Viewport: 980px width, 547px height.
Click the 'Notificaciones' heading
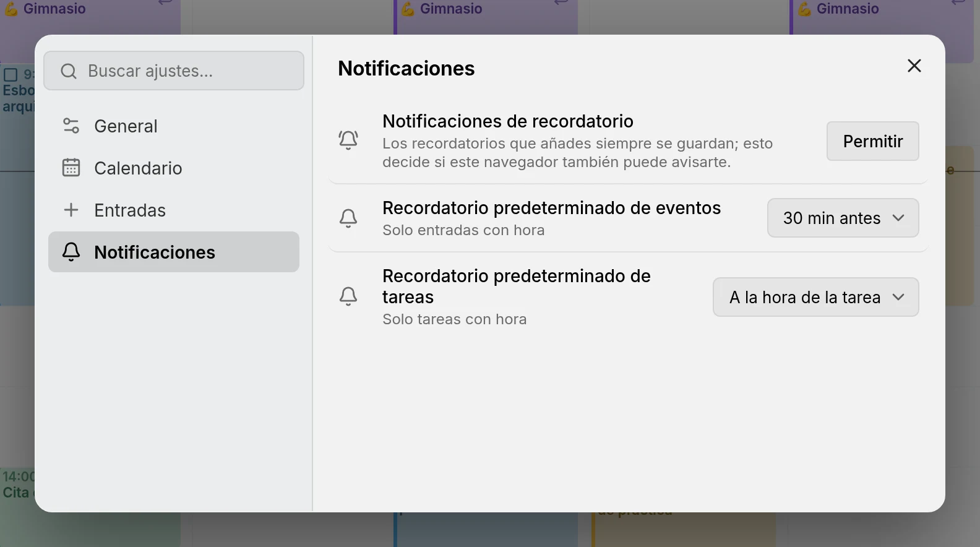tap(406, 68)
